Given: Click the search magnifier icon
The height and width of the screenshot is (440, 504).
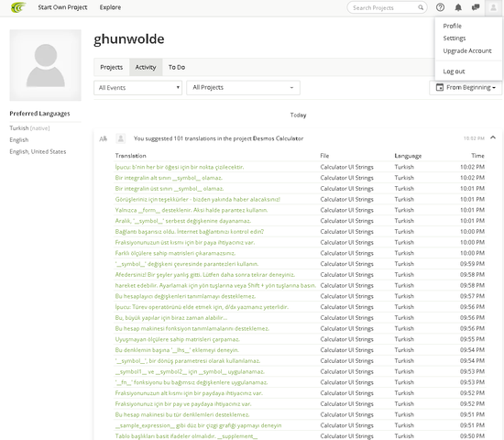Looking at the screenshot, I should (421, 7).
